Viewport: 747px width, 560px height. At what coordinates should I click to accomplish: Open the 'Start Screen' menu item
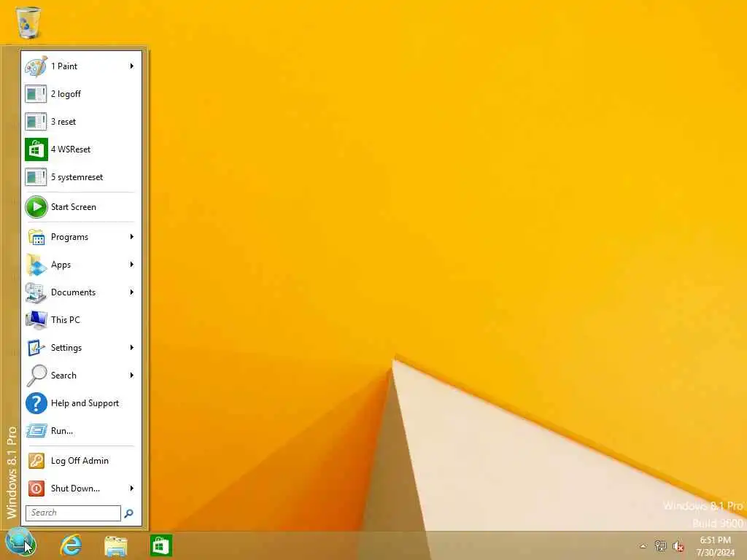click(81, 207)
